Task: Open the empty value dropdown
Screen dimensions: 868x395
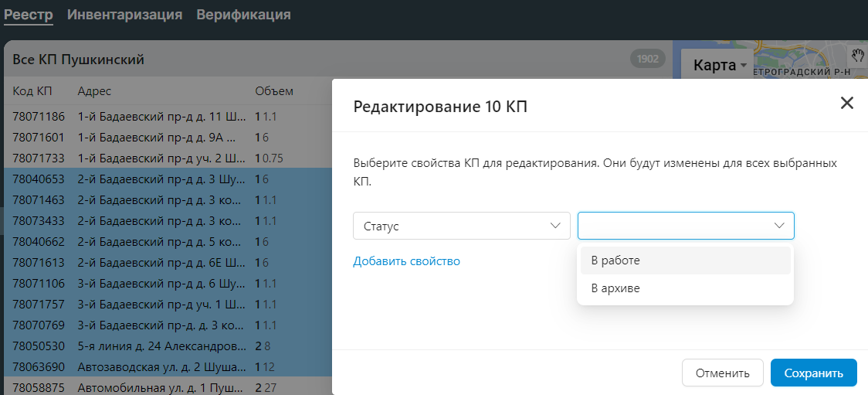Action: tap(685, 226)
